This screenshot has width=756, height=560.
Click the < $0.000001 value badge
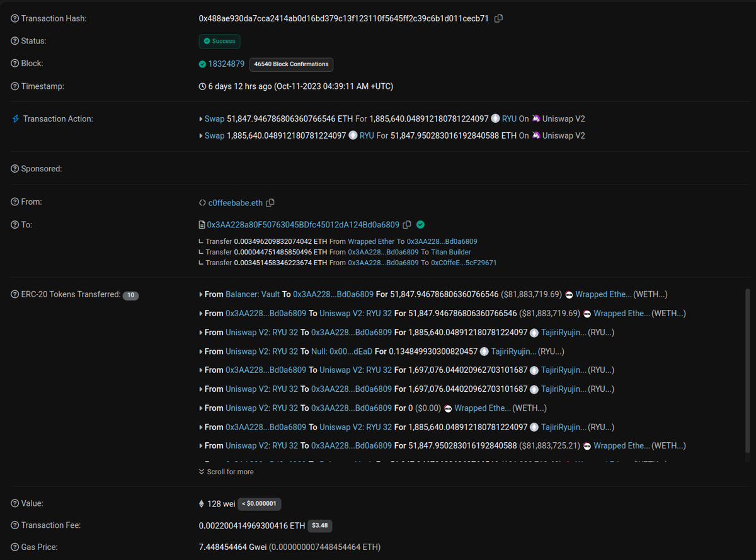point(260,504)
